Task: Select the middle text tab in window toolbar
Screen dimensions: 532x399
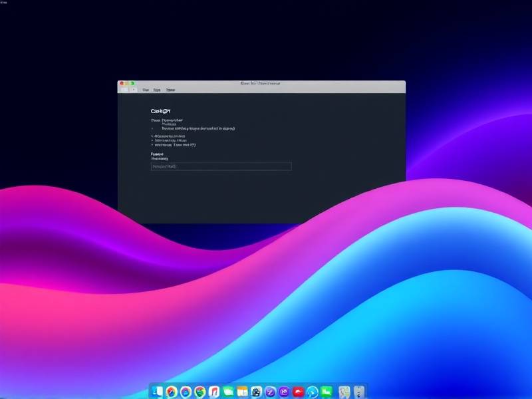Action: (x=157, y=89)
